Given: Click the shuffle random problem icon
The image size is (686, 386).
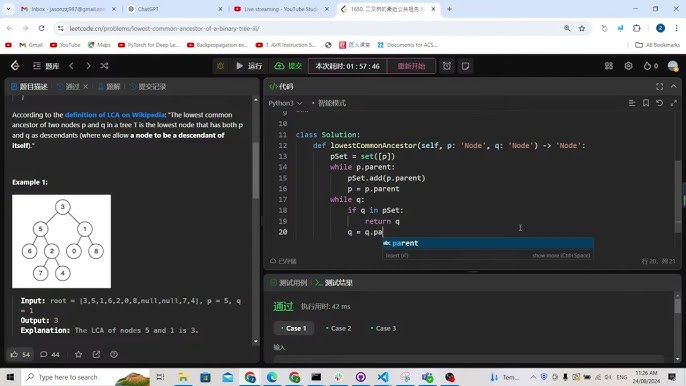Looking at the screenshot, I should click(104, 66).
